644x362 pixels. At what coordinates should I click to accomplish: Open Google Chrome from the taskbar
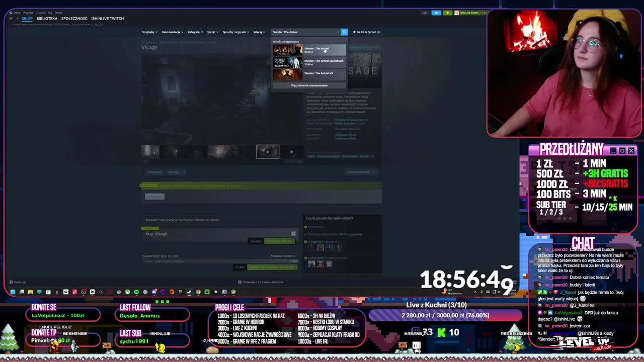(198, 292)
